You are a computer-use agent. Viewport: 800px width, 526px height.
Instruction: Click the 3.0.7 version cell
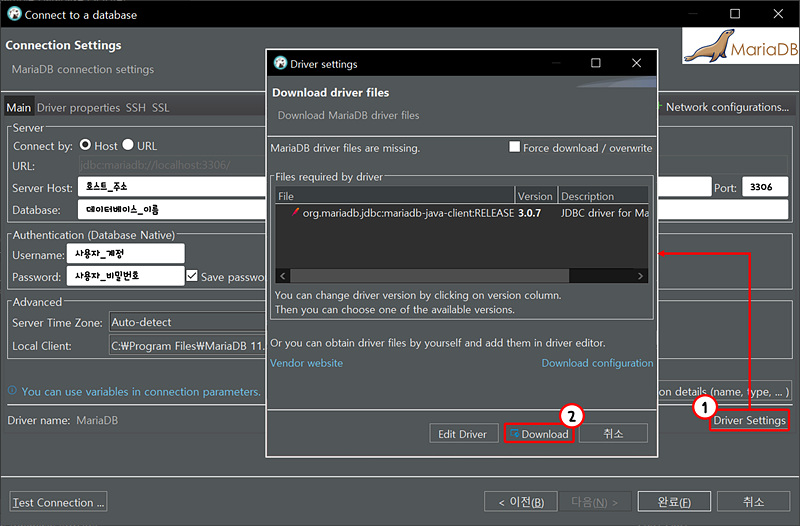530,213
